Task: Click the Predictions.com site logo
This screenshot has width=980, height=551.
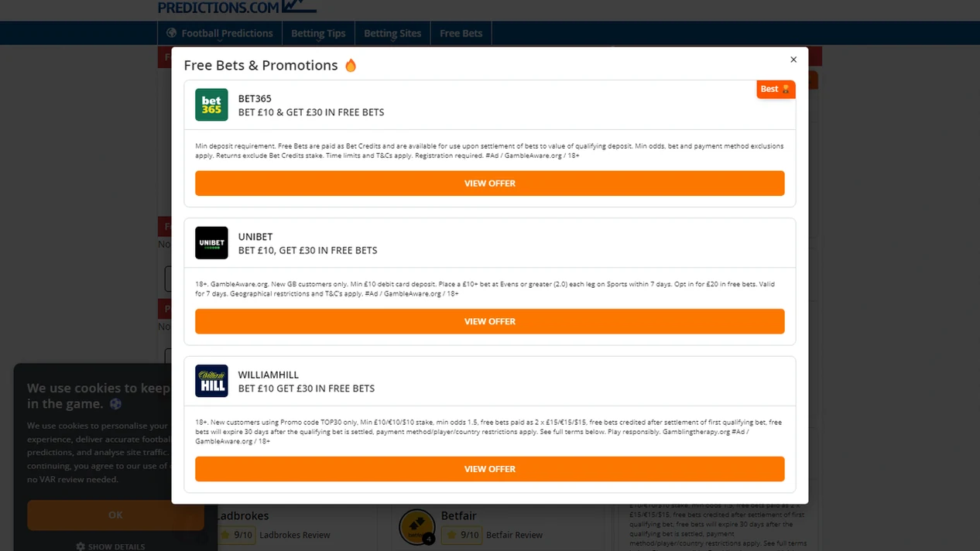Action: (x=237, y=7)
